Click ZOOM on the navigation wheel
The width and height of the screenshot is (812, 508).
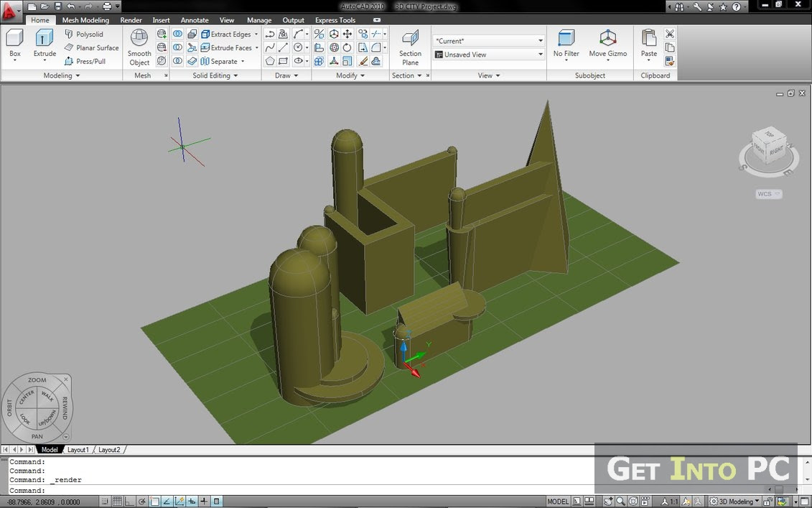pyautogui.click(x=37, y=379)
